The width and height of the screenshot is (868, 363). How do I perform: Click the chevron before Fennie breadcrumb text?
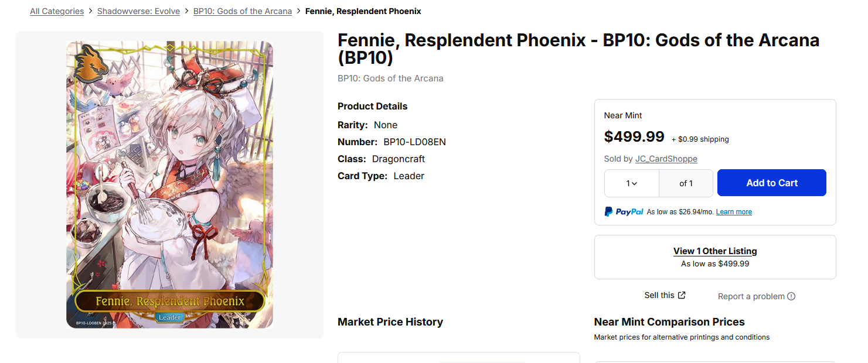pyautogui.click(x=298, y=11)
